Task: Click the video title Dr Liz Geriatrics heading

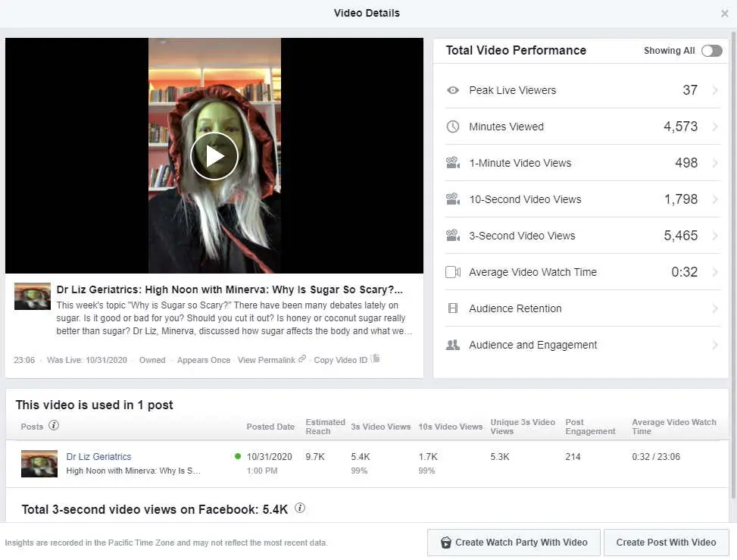Action: click(230, 289)
